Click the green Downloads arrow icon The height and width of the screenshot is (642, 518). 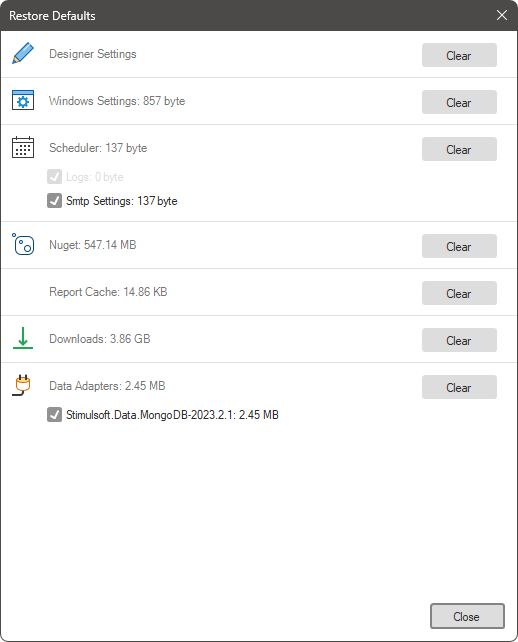[23, 338]
